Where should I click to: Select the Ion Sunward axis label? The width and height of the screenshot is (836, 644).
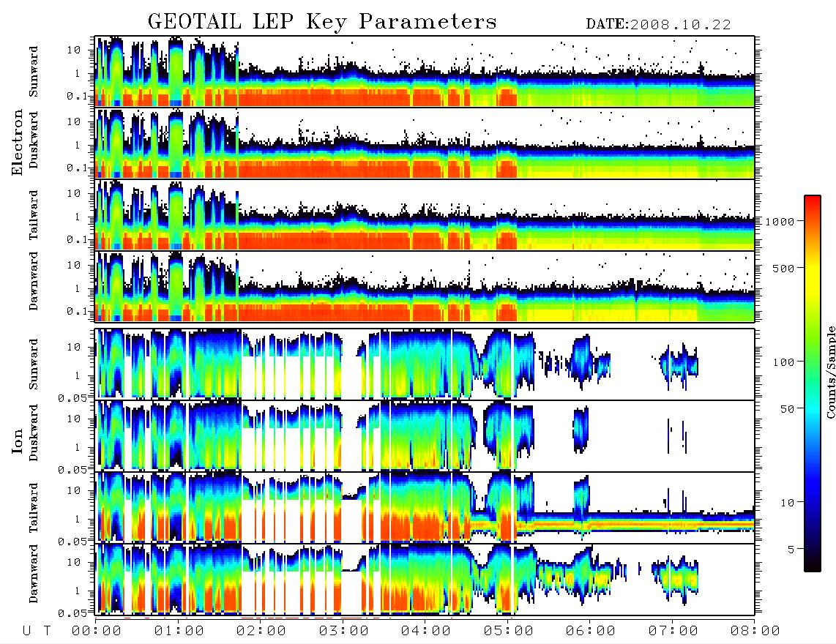coord(34,364)
